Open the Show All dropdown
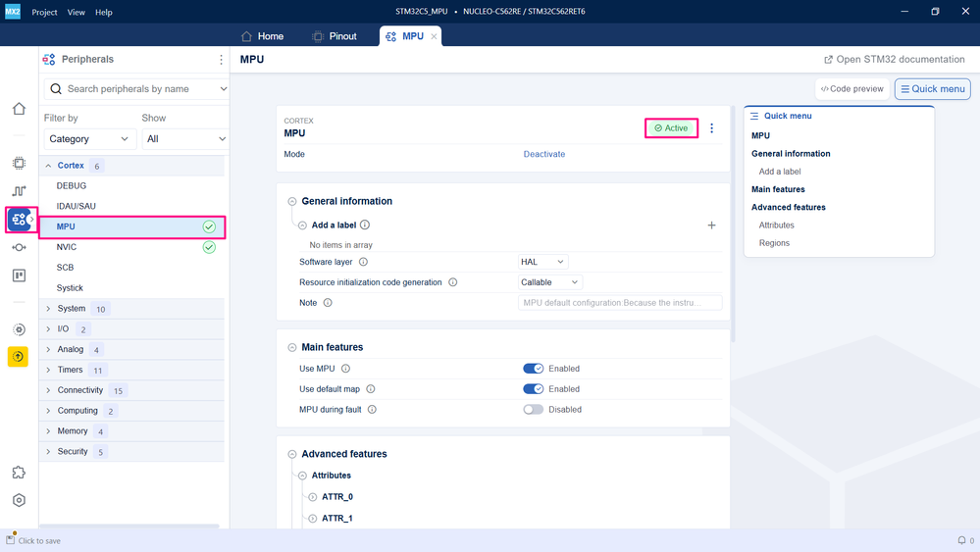Screen dimensions: 980x552 (185, 138)
